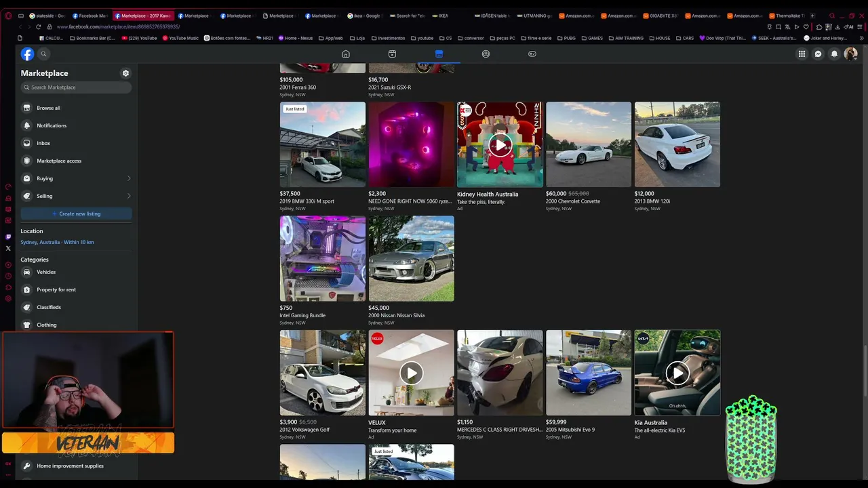Open Vehicles category
Image resolution: width=868 pixels, height=488 pixels.
point(76,272)
